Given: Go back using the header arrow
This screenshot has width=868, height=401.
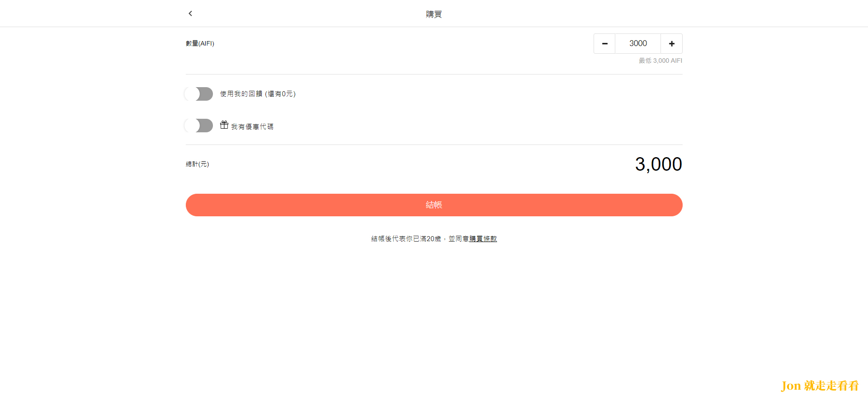Looking at the screenshot, I should pyautogui.click(x=190, y=14).
